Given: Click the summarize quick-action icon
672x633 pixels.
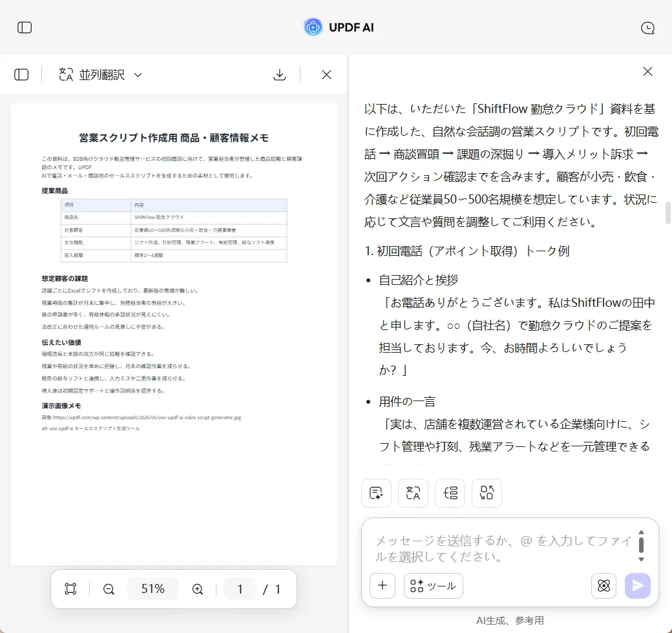Looking at the screenshot, I should pos(376,493).
